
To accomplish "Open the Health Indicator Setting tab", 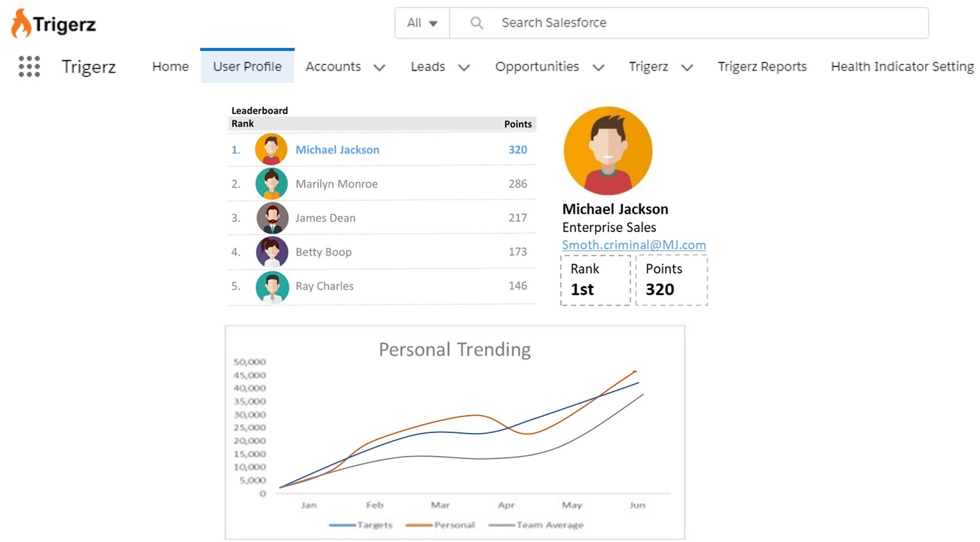I will (x=902, y=66).
